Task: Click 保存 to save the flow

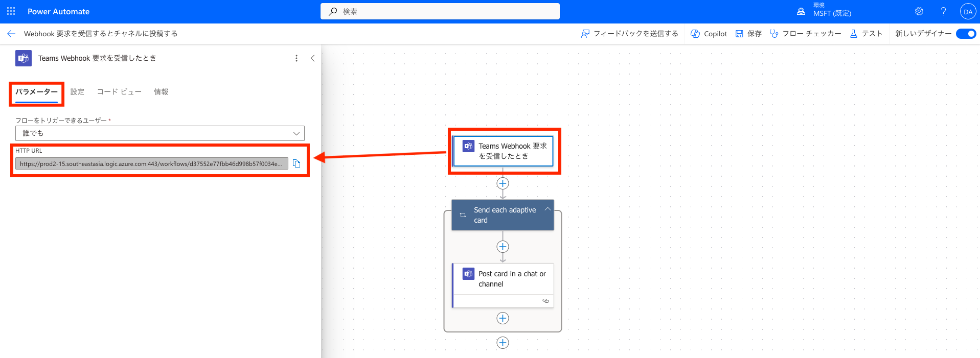Action: (x=748, y=34)
